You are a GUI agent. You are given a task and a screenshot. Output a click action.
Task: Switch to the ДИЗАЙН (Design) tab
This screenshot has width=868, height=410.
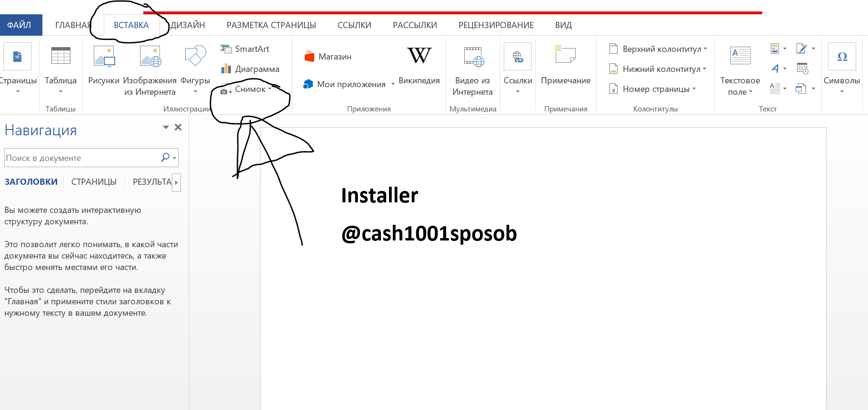(x=188, y=25)
